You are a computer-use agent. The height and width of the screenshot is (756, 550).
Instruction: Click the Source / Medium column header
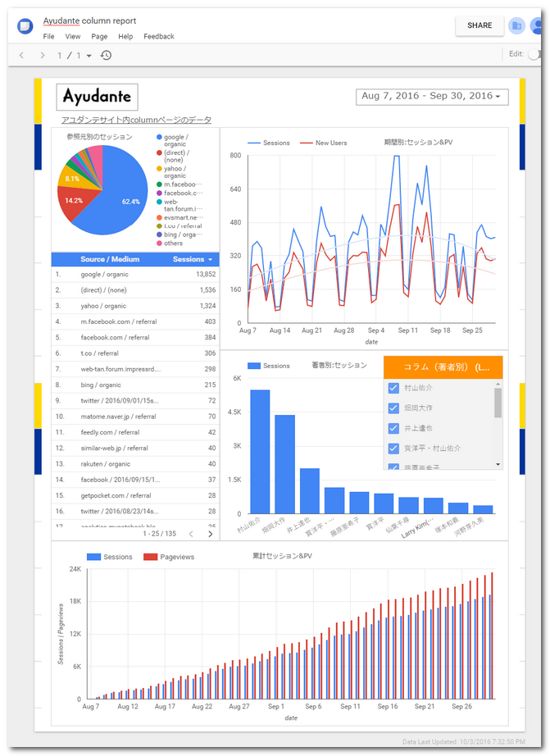[x=110, y=259]
